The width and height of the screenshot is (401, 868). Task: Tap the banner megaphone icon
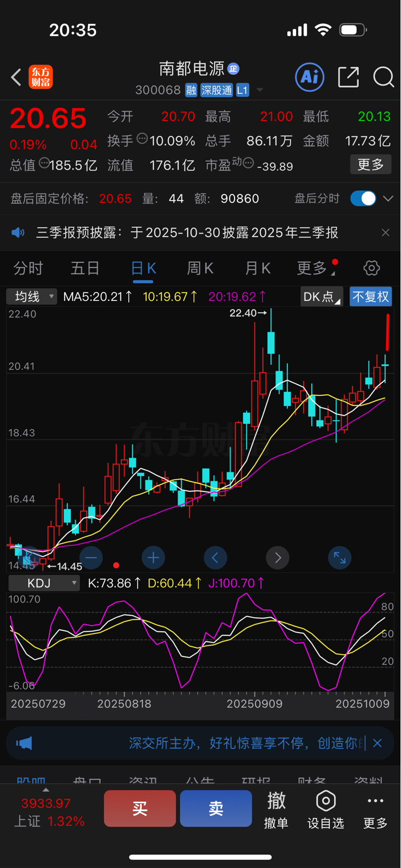[x=24, y=743]
